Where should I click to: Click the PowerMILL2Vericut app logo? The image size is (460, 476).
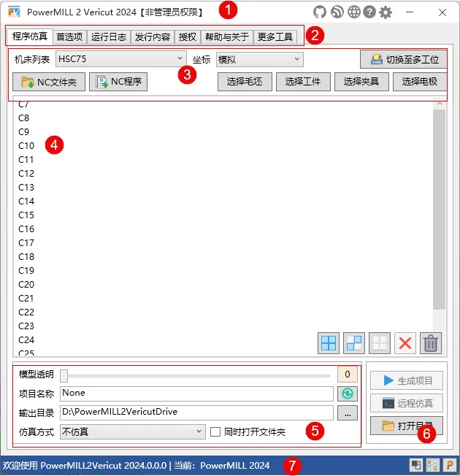click(x=14, y=12)
